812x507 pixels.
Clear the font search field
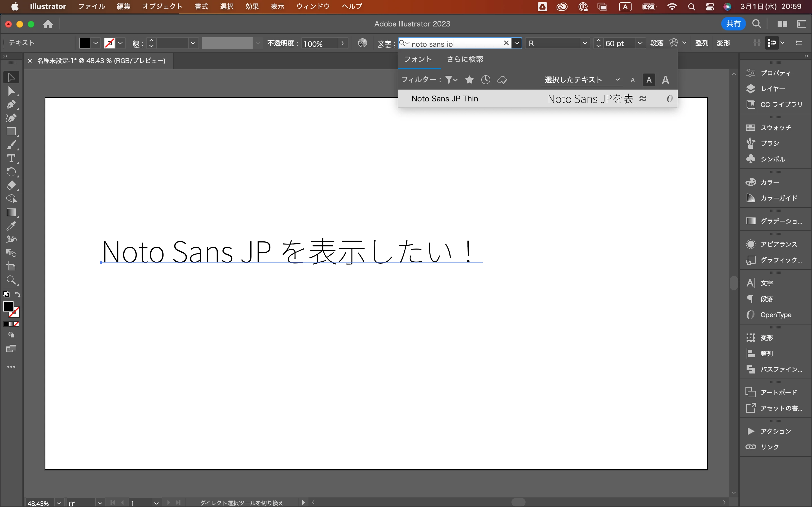pos(506,43)
